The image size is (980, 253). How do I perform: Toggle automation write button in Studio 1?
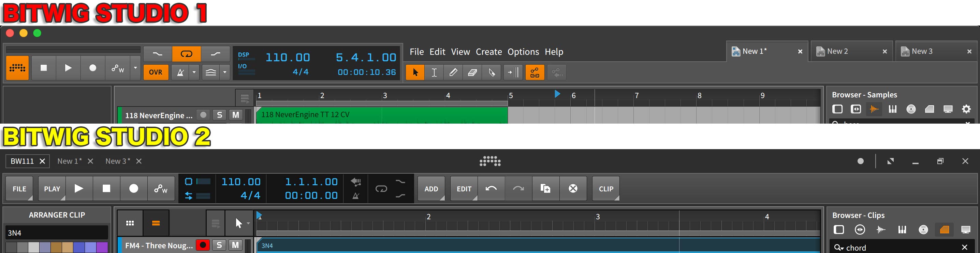pyautogui.click(x=118, y=68)
